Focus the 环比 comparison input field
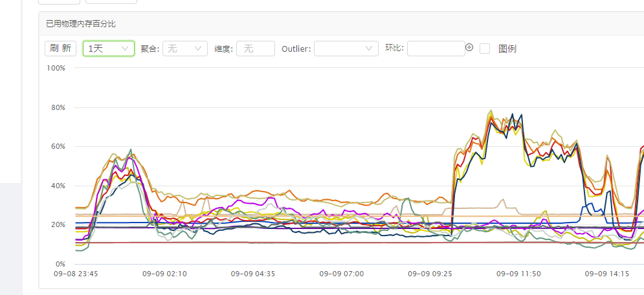 [x=436, y=49]
